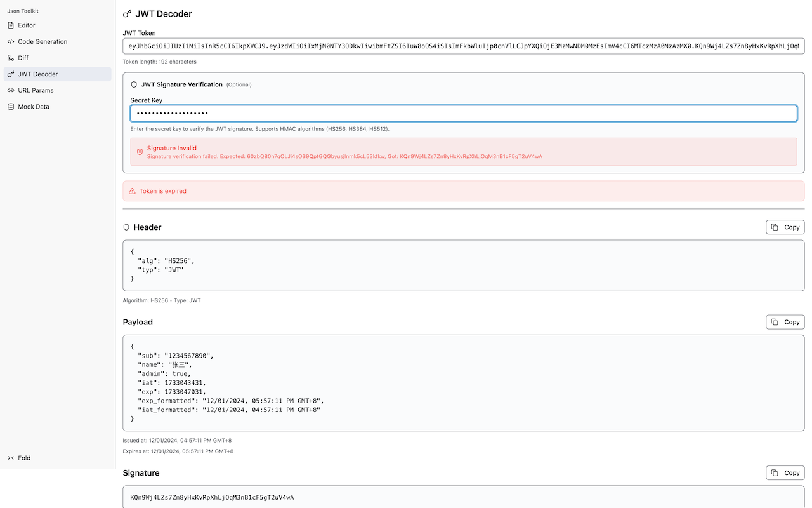Click the Signature Invalid error icon
Screen dimensions: 812x508
[x=140, y=152]
